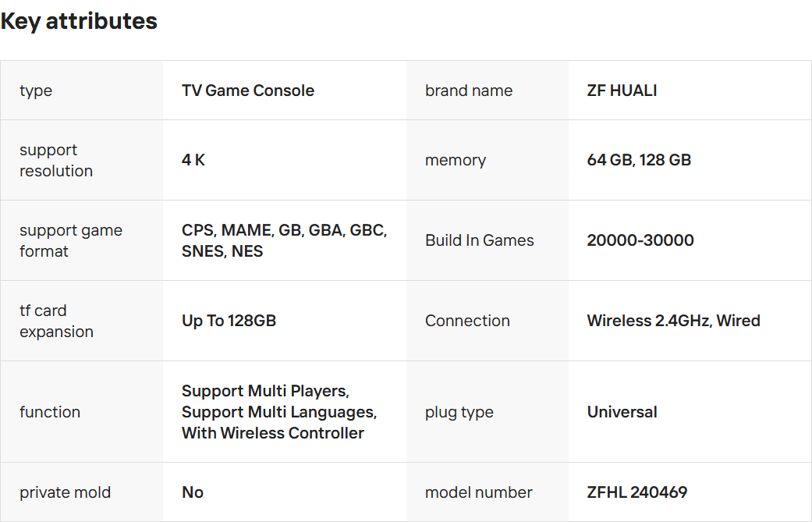The width and height of the screenshot is (812, 522).
Task: Click the Build In Games label
Action: pyautogui.click(x=479, y=240)
